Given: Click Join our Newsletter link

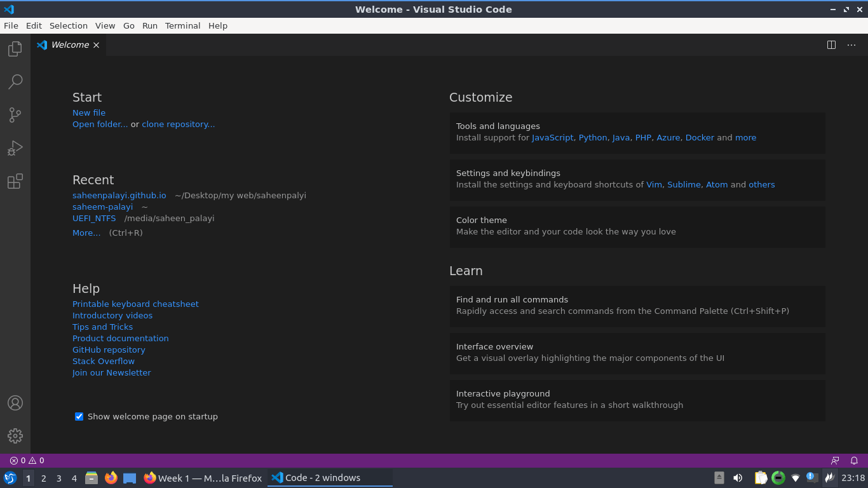Looking at the screenshot, I should tap(112, 373).
